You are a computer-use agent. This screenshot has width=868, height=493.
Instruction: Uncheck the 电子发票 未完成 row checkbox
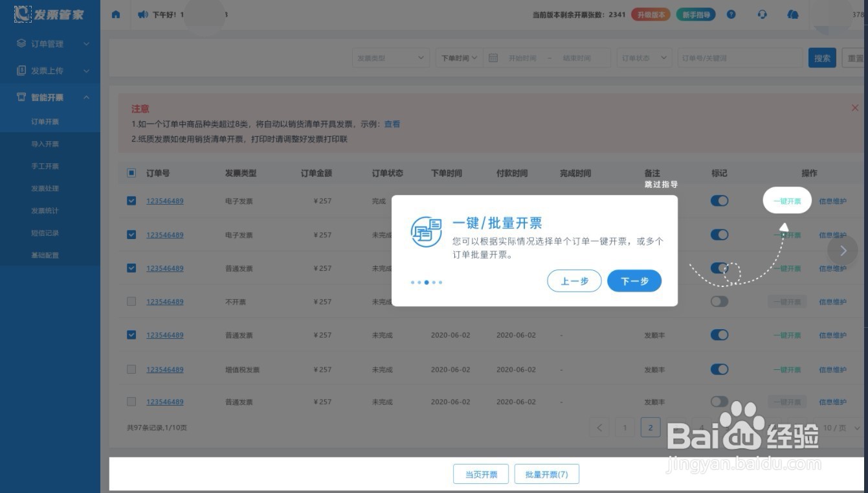(x=131, y=235)
